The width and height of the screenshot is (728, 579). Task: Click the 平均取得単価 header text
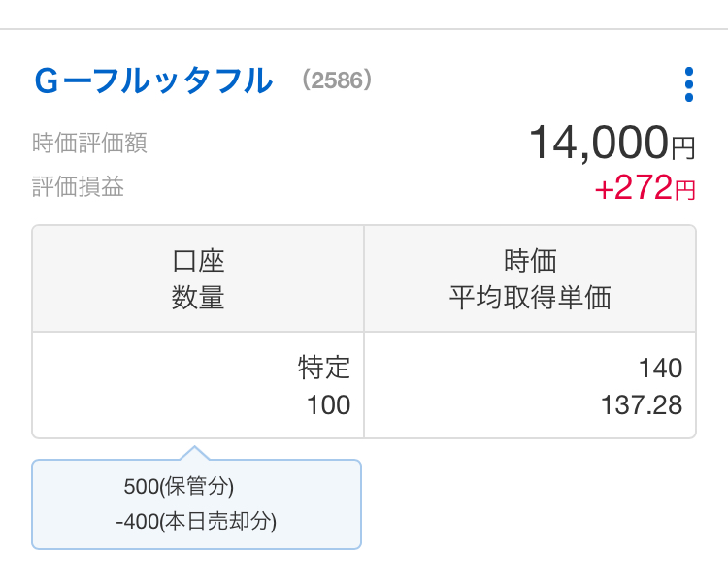point(530,298)
